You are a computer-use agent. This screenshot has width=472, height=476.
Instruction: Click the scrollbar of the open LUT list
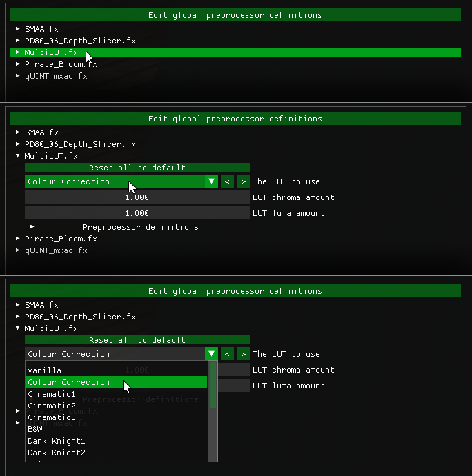coord(213,385)
